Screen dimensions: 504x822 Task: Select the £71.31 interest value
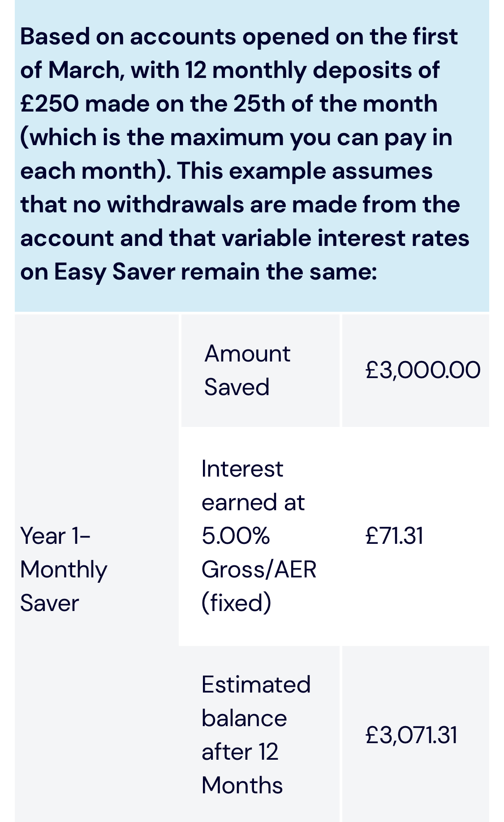click(x=394, y=536)
